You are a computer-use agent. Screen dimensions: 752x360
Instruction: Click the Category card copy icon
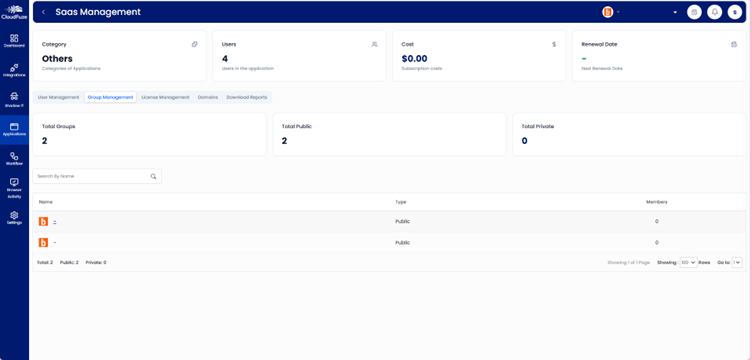194,44
